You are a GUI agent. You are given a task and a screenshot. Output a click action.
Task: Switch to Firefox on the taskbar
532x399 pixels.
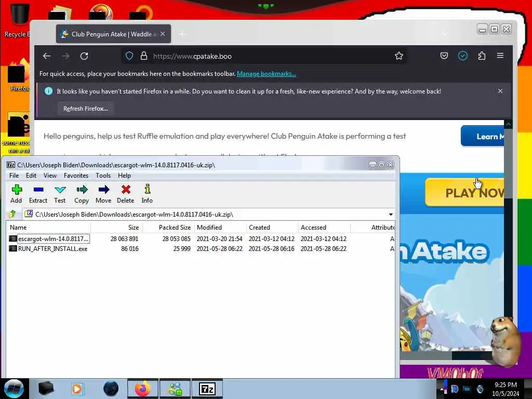(142, 389)
